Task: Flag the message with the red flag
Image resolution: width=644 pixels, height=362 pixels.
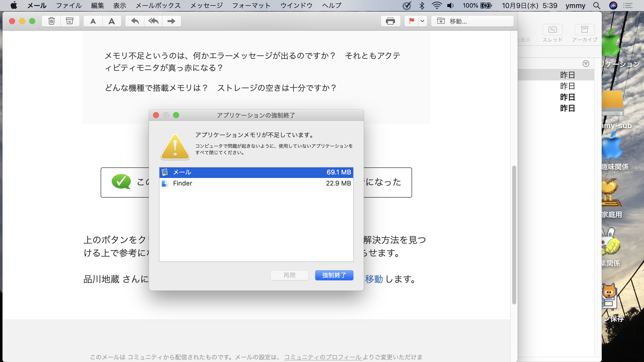Action: [412, 21]
